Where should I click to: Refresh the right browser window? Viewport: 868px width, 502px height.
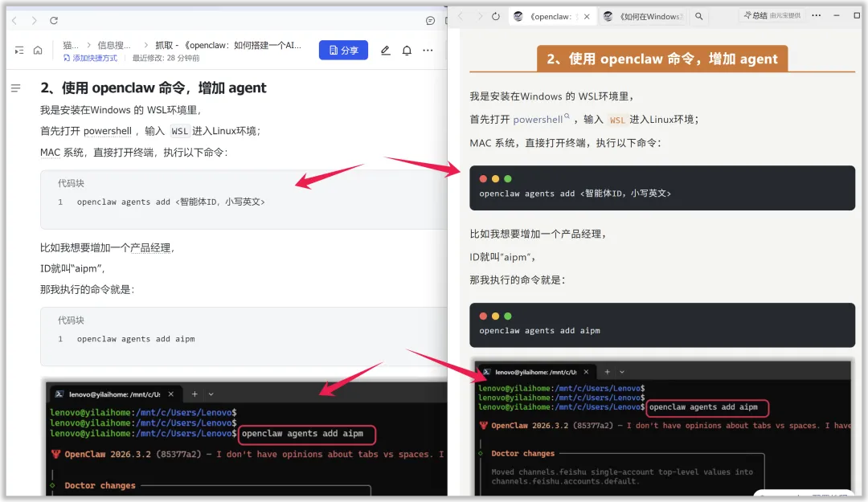pyautogui.click(x=495, y=17)
